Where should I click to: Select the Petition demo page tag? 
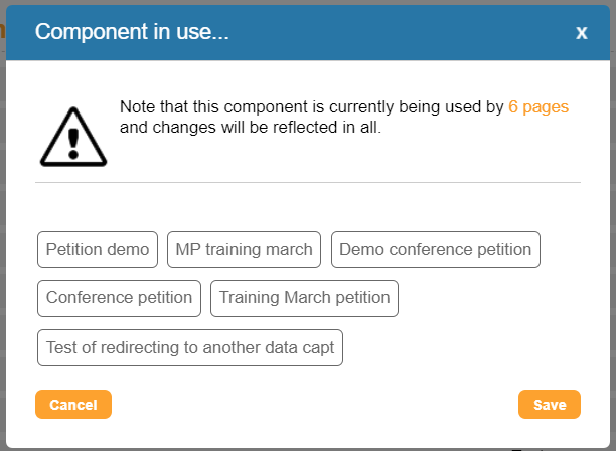98,249
